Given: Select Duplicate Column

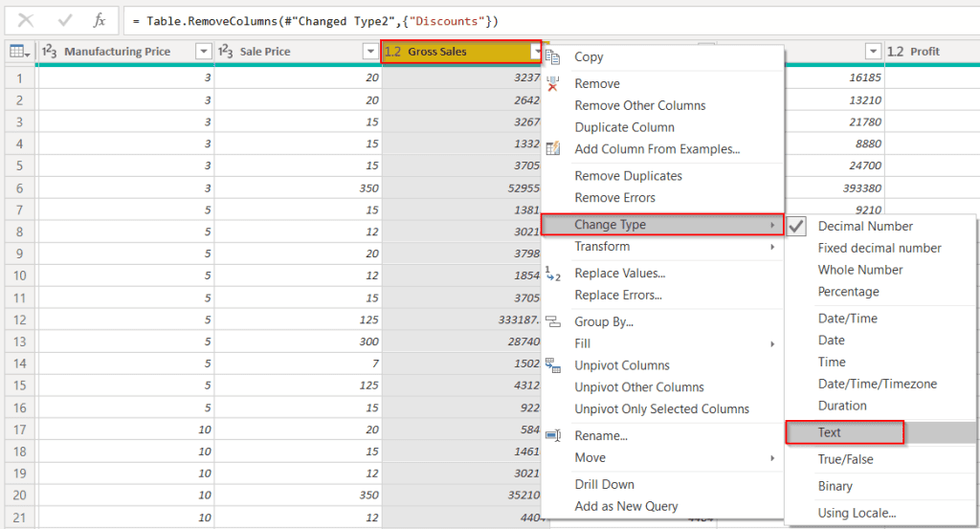Looking at the screenshot, I should point(624,127).
